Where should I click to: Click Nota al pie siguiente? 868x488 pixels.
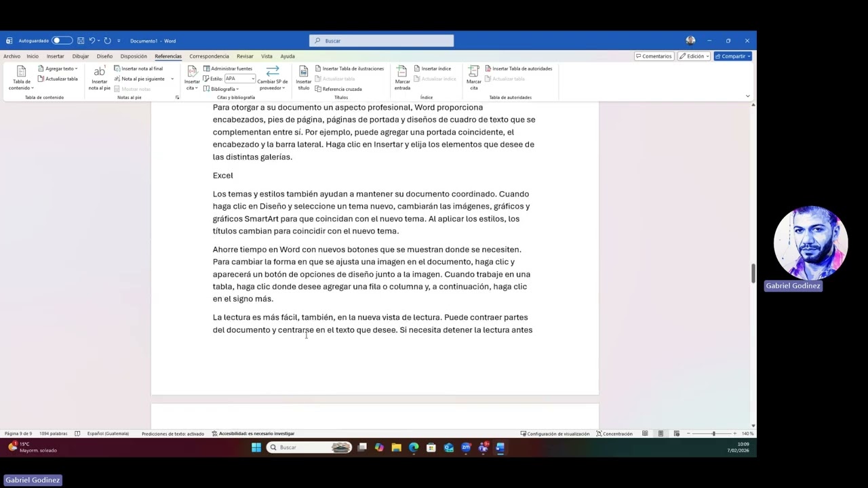click(x=139, y=79)
